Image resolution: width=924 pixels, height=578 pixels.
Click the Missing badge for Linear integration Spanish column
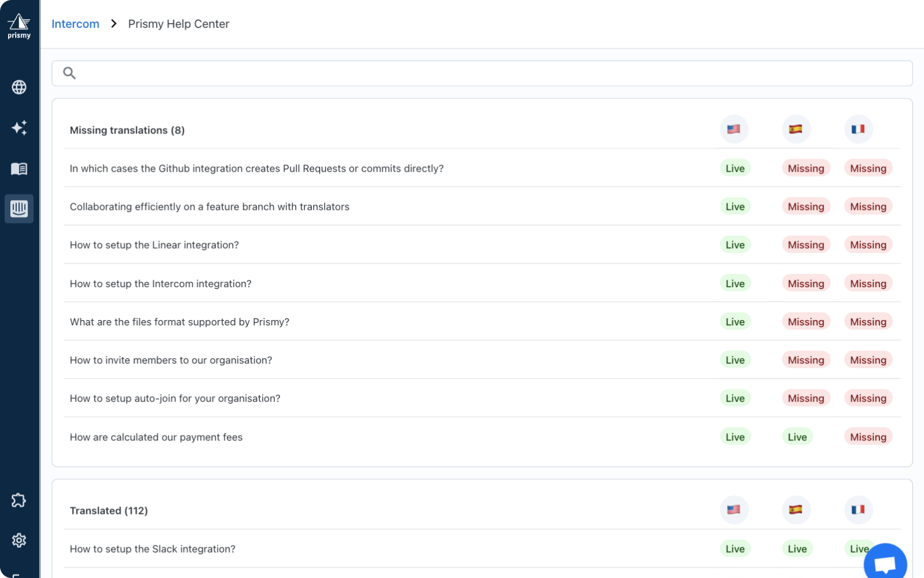coord(806,244)
